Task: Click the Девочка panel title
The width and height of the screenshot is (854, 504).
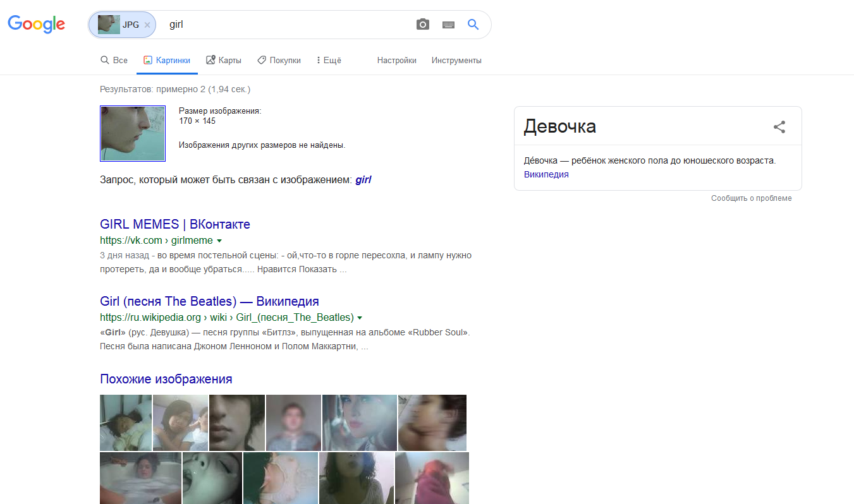Action: click(560, 126)
